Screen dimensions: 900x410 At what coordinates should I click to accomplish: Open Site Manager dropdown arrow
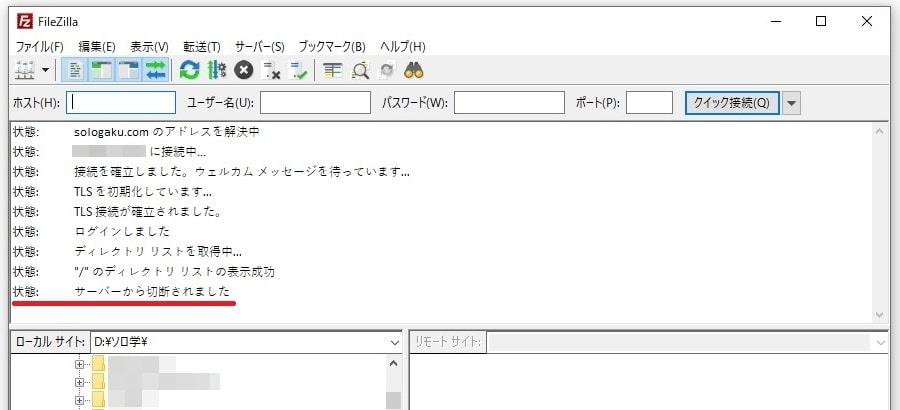[x=46, y=70]
